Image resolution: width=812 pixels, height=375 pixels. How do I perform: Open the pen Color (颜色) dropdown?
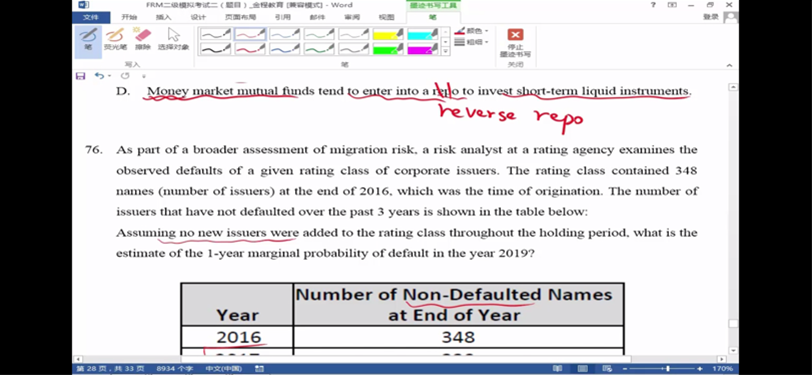click(471, 31)
